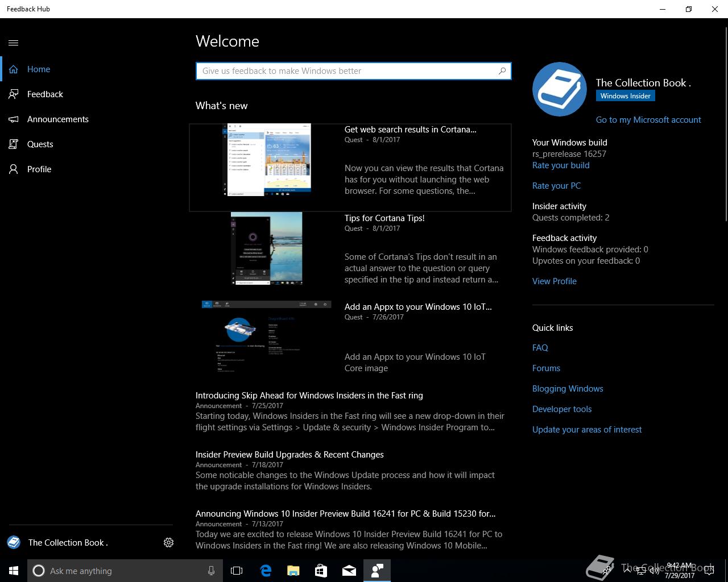Launch Microsoft Edge from taskbar
This screenshot has width=728, height=582.
coord(265,571)
